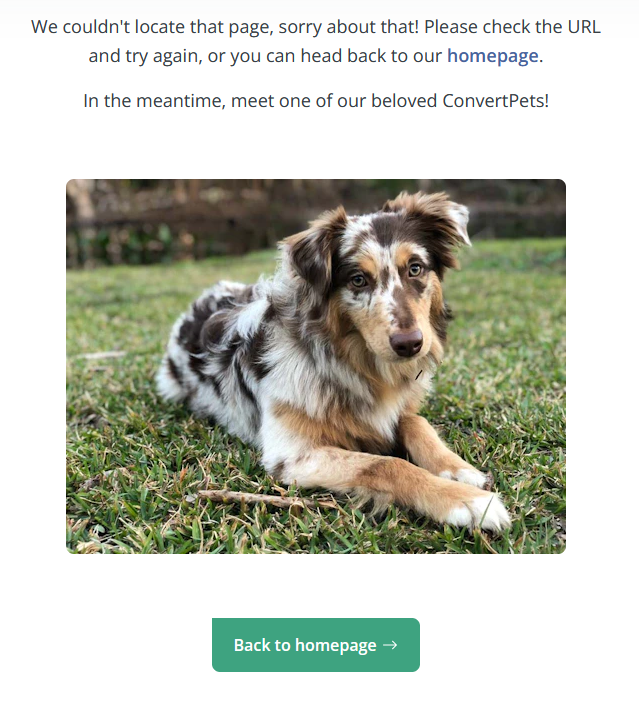Click the words "sorry about that!"
This screenshot has width=639, height=701.
[349, 27]
